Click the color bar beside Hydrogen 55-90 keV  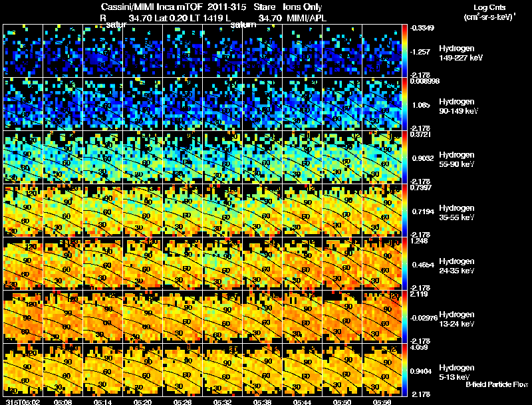[x=404, y=157]
